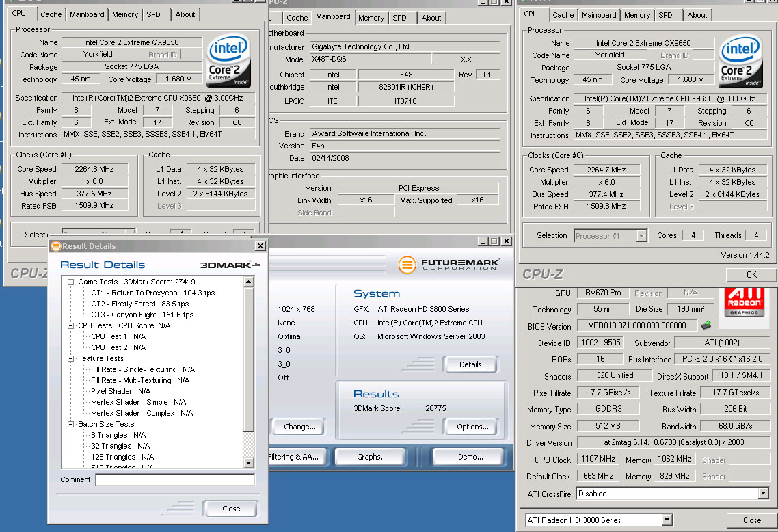The height and width of the screenshot is (532, 778).
Task: Maximize the 3DMark main window
Action: pyautogui.click(x=494, y=241)
